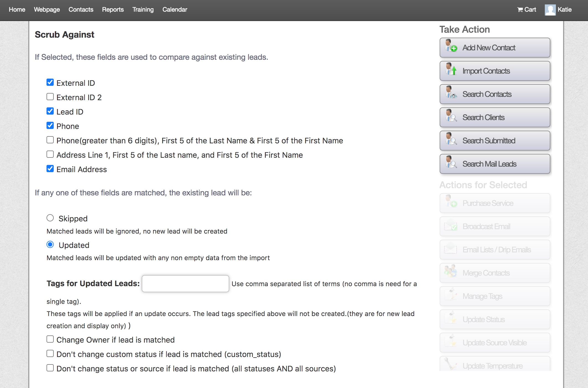The height and width of the screenshot is (388, 588).
Task: Open the Contacts menu item
Action: [x=81, y=9]
